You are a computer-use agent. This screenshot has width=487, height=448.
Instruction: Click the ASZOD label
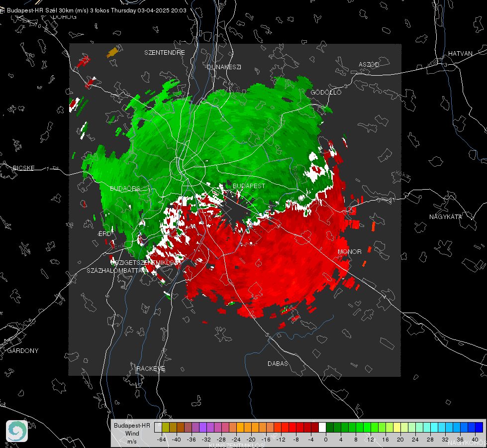(x=369, y=65)
